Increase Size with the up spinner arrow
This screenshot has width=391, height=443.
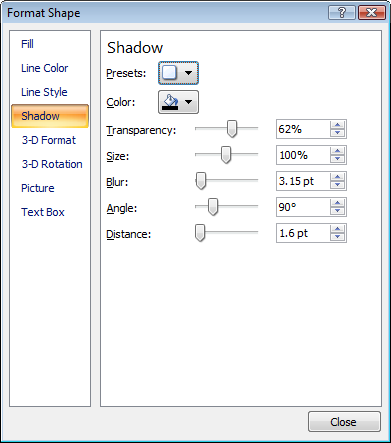(337, 151)
